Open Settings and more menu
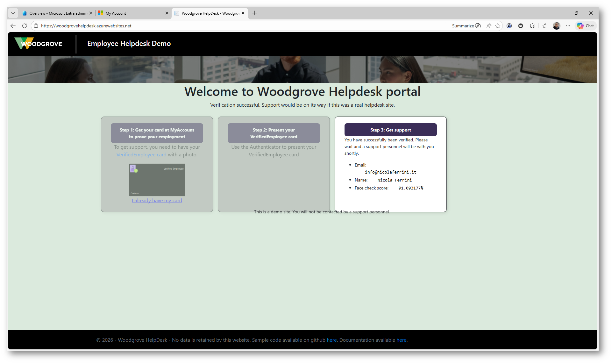 568,26
